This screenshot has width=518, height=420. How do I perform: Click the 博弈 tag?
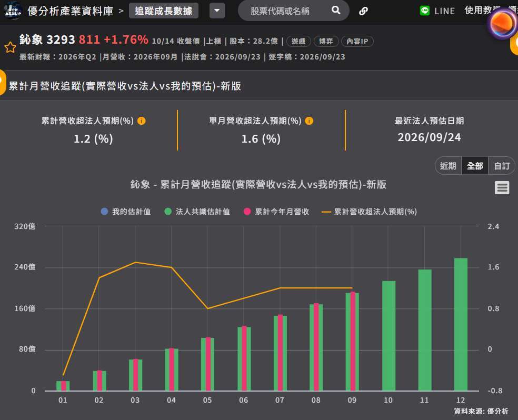(326, 41)
